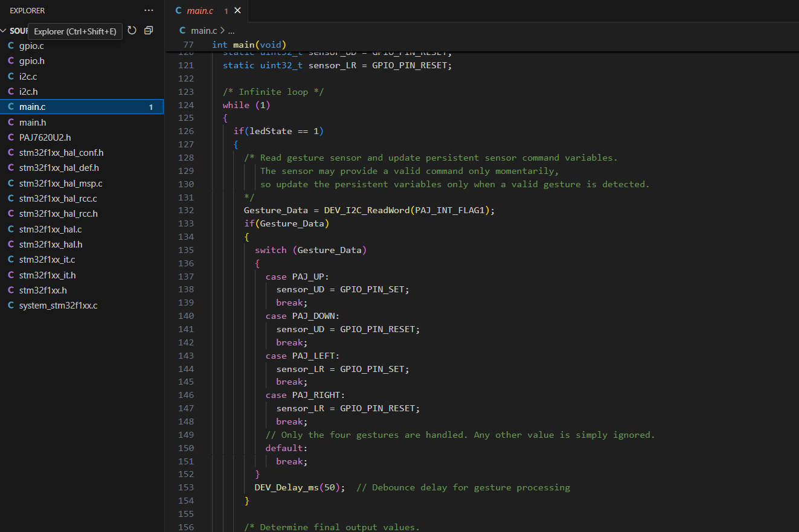Viewport: 799px width, 532px height.
Task: Collapse the SOUR... folder section chevron
Action: pos(4,31)
